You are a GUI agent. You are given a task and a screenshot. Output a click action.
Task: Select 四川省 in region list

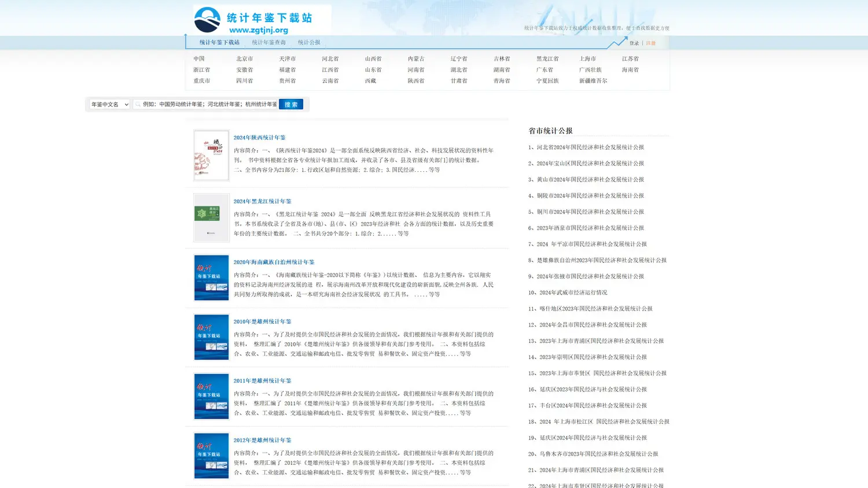(x=245, y=81)
